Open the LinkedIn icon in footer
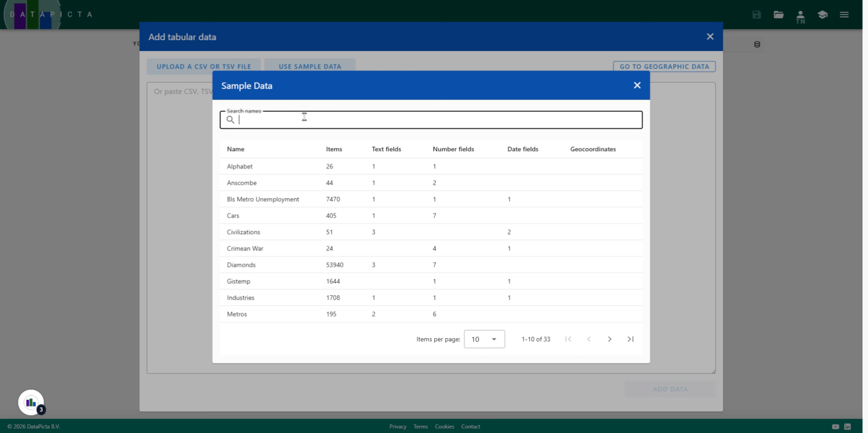 coord(848,427)
